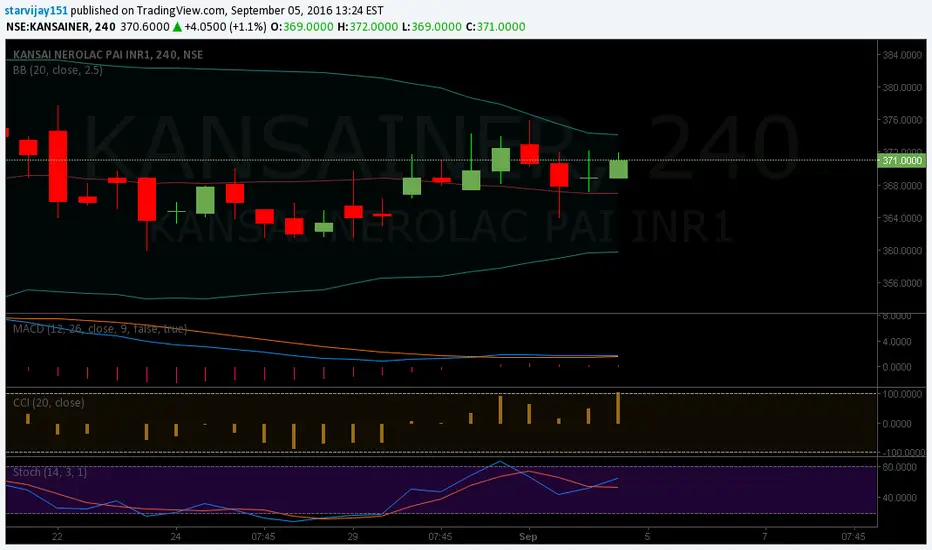Click the -100.0000 label on CCI axis
The height and width of the screenshot is (550, 932).
[903, 453]
